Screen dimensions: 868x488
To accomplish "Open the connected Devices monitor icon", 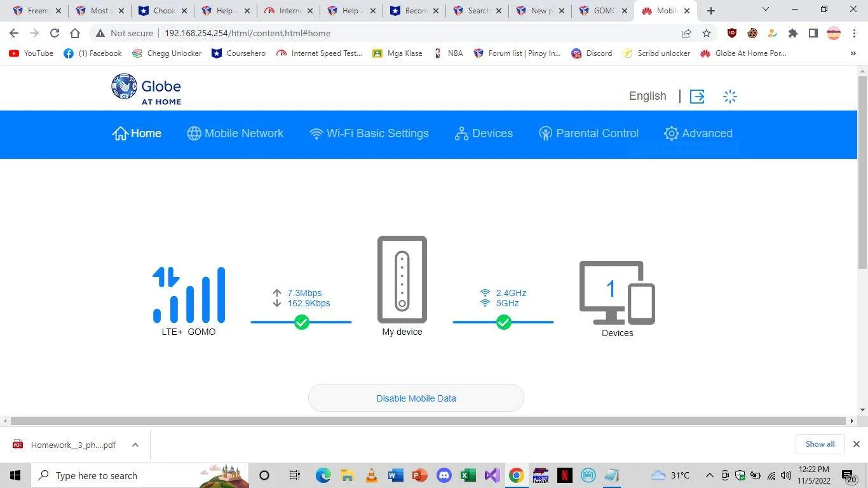I will pyautogui.click(x=617, y=293).
